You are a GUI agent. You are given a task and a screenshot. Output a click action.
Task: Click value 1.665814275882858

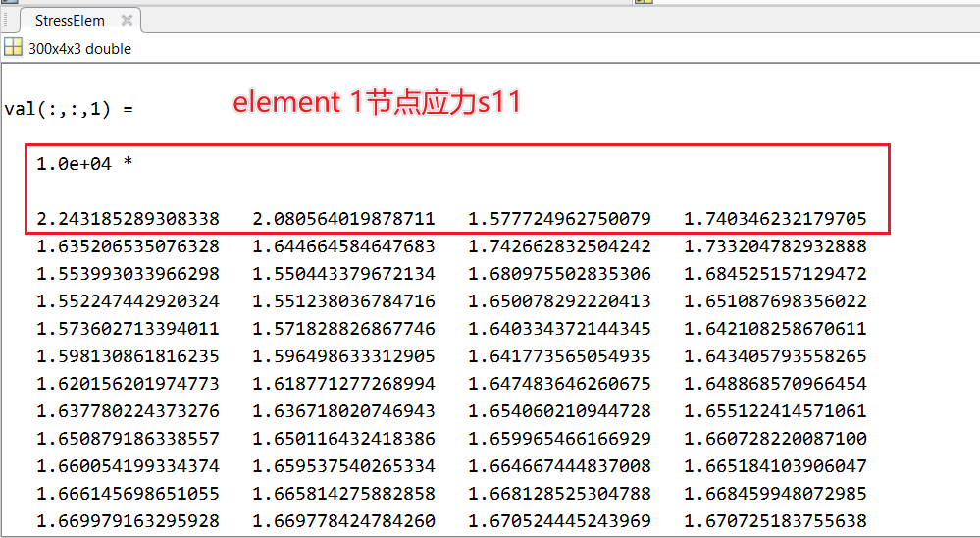(x=343, y=494)
